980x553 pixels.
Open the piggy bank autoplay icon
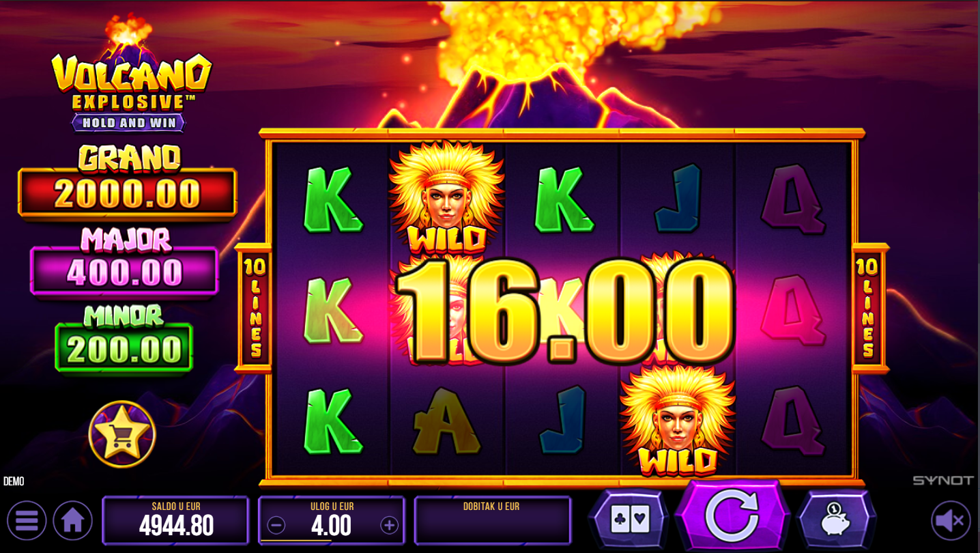tap(836, 520)
